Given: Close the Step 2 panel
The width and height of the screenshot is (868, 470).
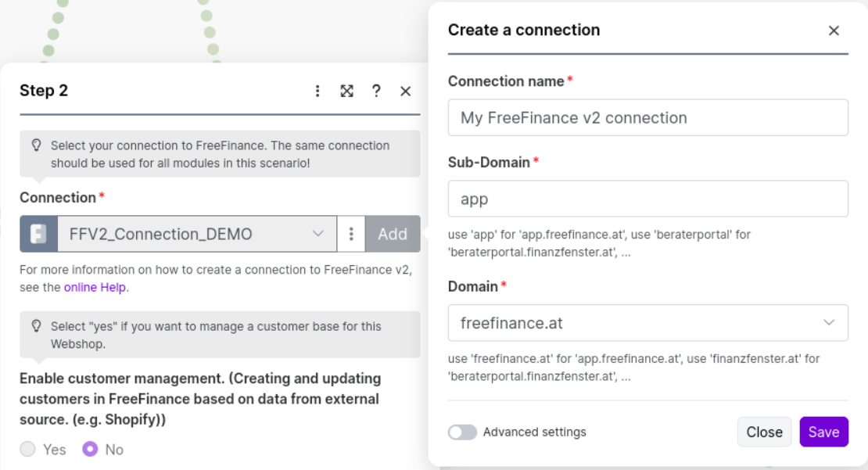Looking at the screenshot, I should (405, 91).
